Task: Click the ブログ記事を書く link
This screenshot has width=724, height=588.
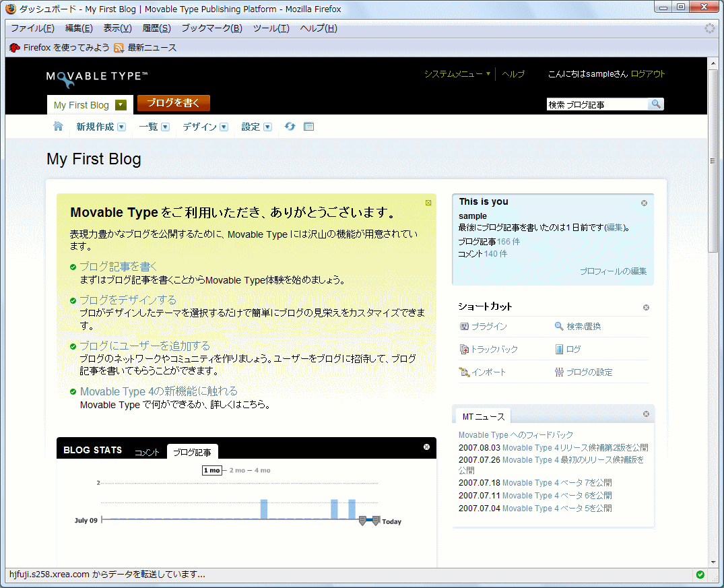Action: click(119, 267)
